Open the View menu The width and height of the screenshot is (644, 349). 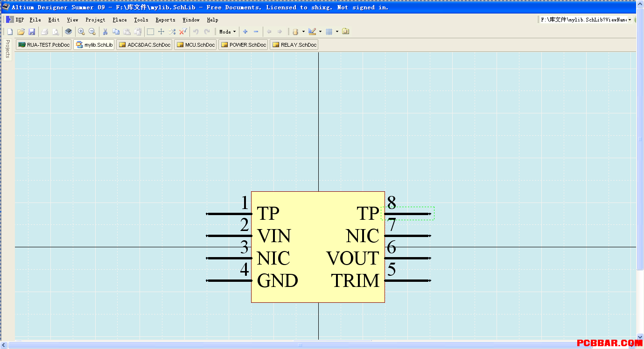[72, 20]
